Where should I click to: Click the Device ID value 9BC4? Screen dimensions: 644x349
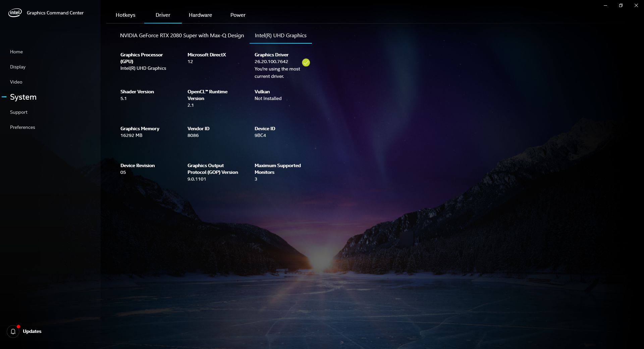(x=260, y=136)
